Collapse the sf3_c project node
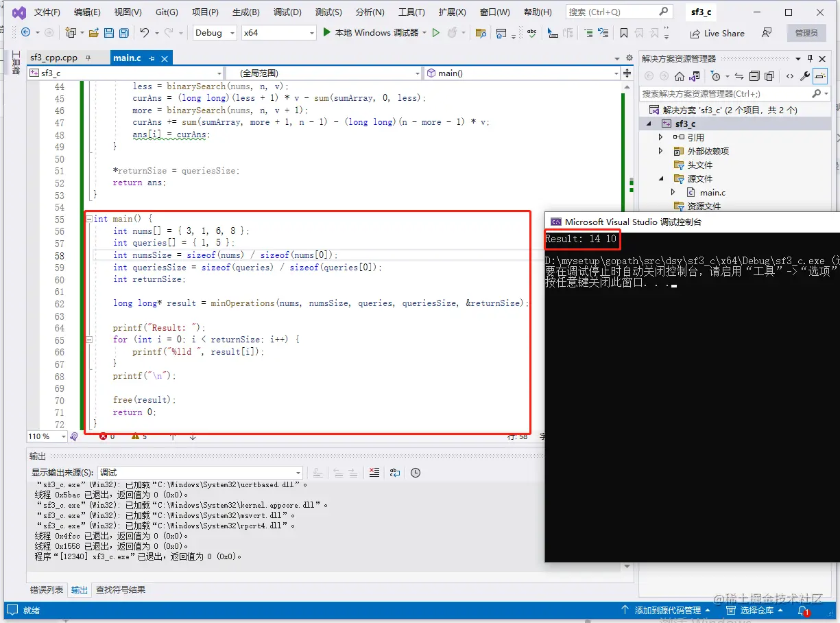 [648, 124]
